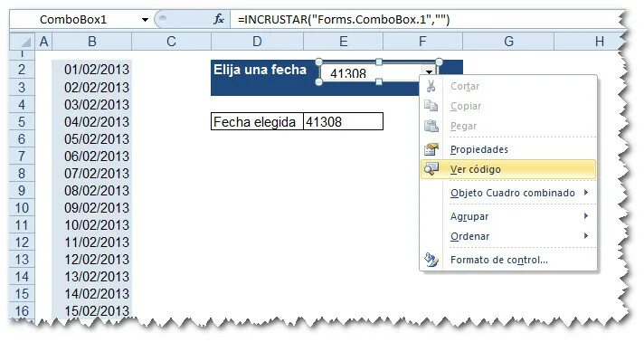The height and width of the screenshot is (342, 644).
Task: Click cell with date 04/02/2013
Action: pyautogui.click(x=92, y=121)
